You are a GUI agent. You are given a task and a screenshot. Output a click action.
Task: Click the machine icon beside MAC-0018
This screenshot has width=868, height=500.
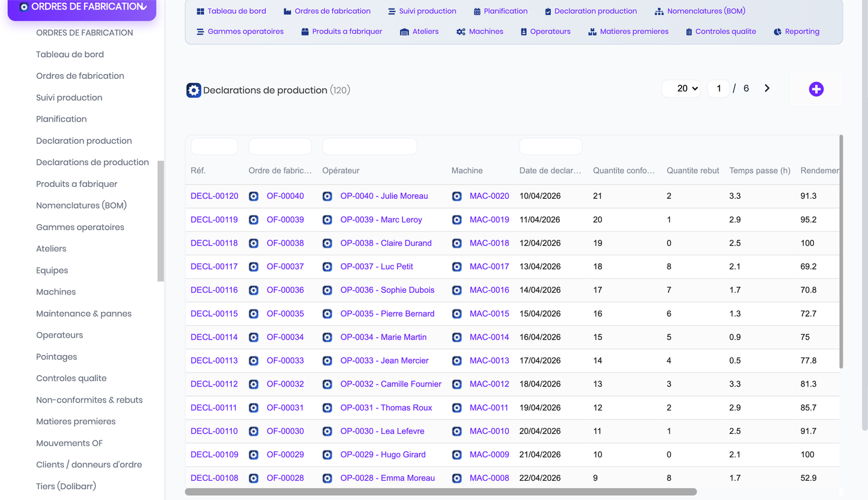coord(457,243)
